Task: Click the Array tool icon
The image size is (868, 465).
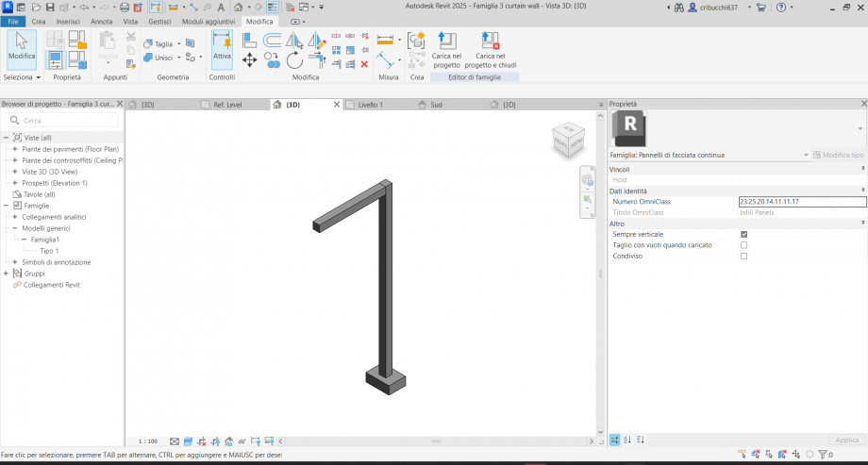Action: (x=336, y=50)
